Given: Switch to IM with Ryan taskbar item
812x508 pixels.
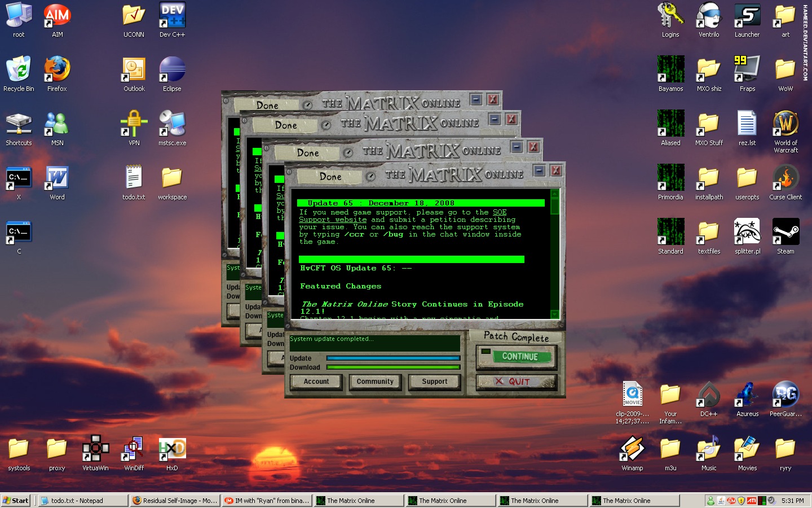Looking at the screenshot, I should click(x=267, y=501).
